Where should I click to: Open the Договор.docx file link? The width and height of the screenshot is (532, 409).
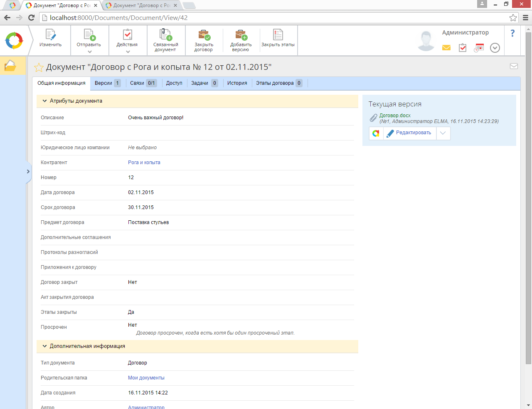395,116
